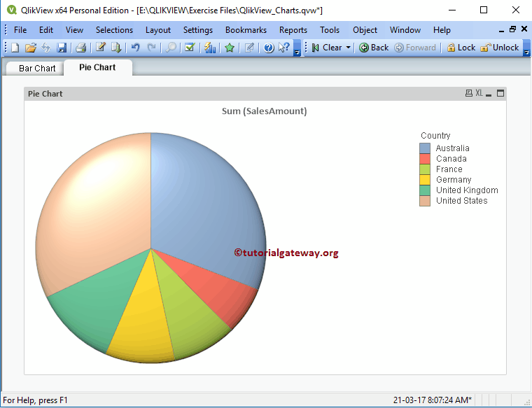The image size is (532, 408).
Task: Click the Australia legend color swatch
Action: 425,148
